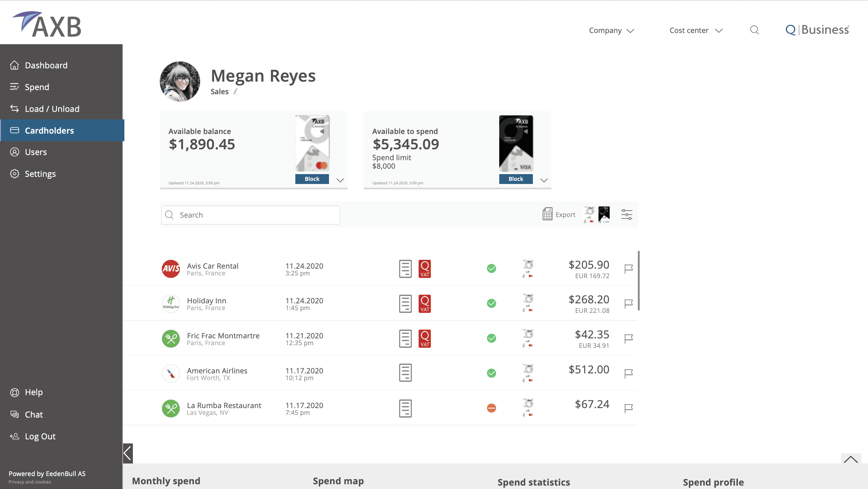This screenshot has width=868, height=489.
Task: Edit Sales department pencil icon
Action: pos(236,92)
